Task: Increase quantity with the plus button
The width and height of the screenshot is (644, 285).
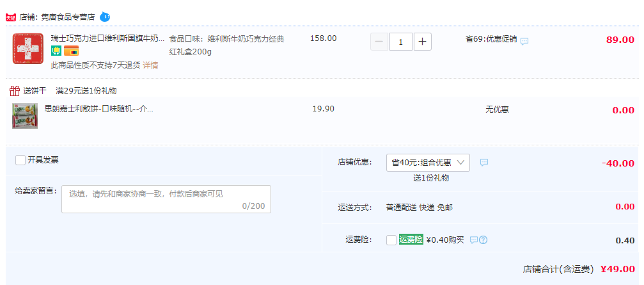Action: 423,42
